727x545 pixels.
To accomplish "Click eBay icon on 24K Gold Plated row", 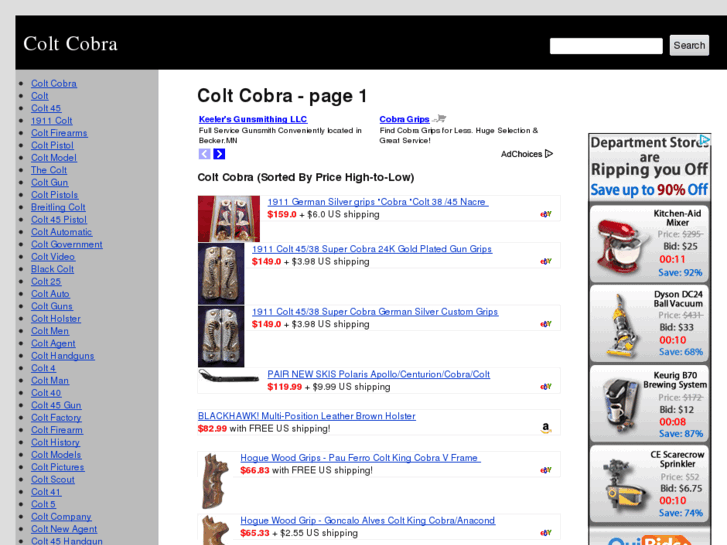I will tap(546, 261).
